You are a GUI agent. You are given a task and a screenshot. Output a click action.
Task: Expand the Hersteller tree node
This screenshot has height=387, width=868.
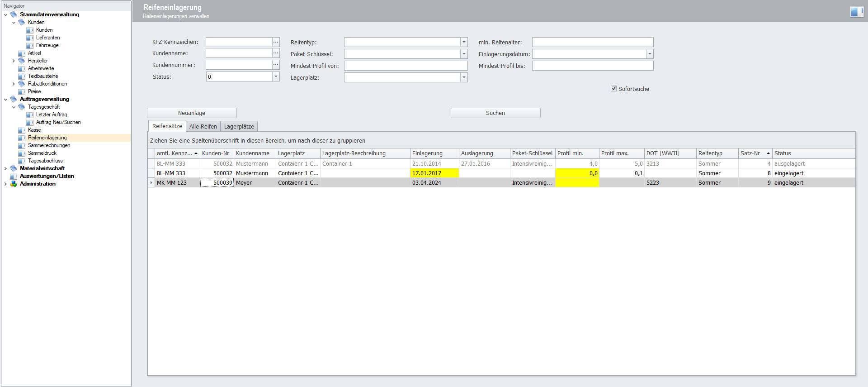pos(14,61)
